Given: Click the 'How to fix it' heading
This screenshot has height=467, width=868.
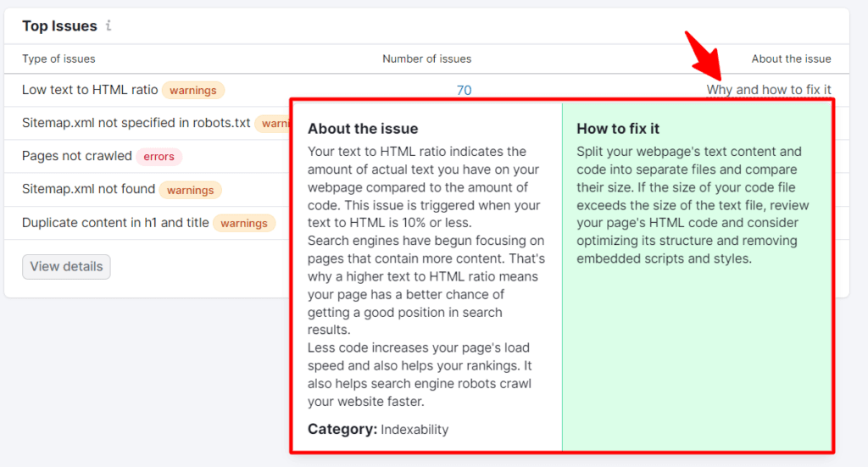Looking at the screenshot, I should pyautogui.click(x=618, y=128).
